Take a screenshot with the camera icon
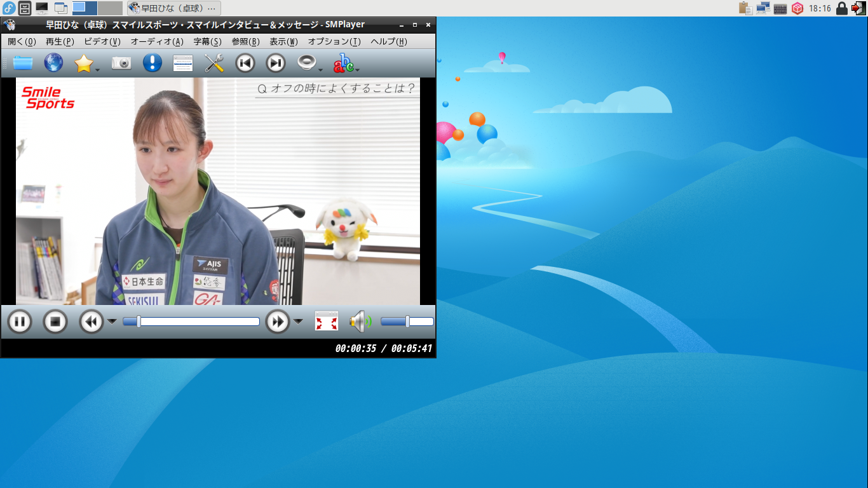 (x=121, y=63)
